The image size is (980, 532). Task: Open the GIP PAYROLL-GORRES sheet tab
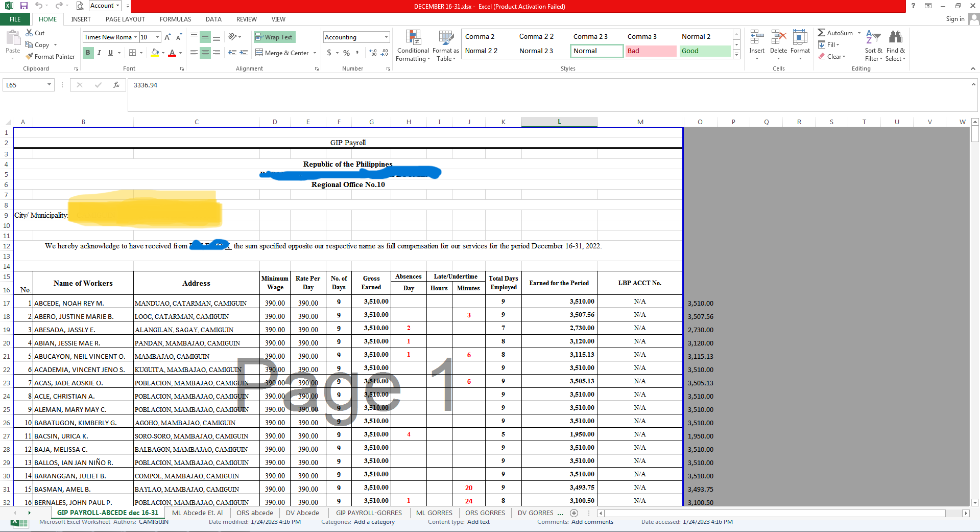coord(369,513)
